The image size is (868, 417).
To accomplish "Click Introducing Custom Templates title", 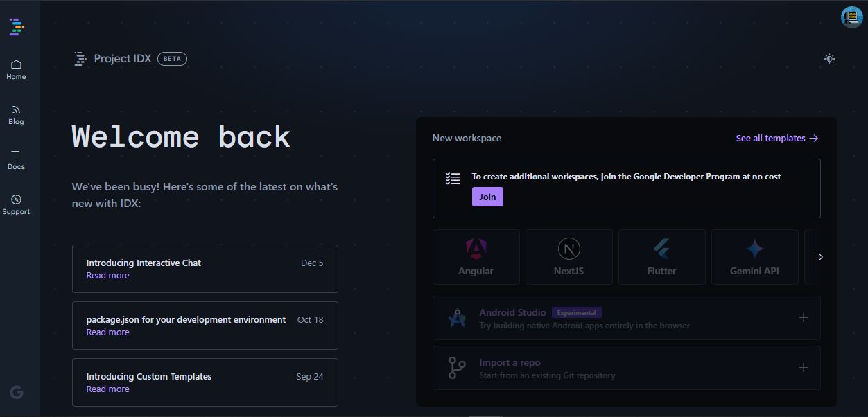I will [149, 376].
